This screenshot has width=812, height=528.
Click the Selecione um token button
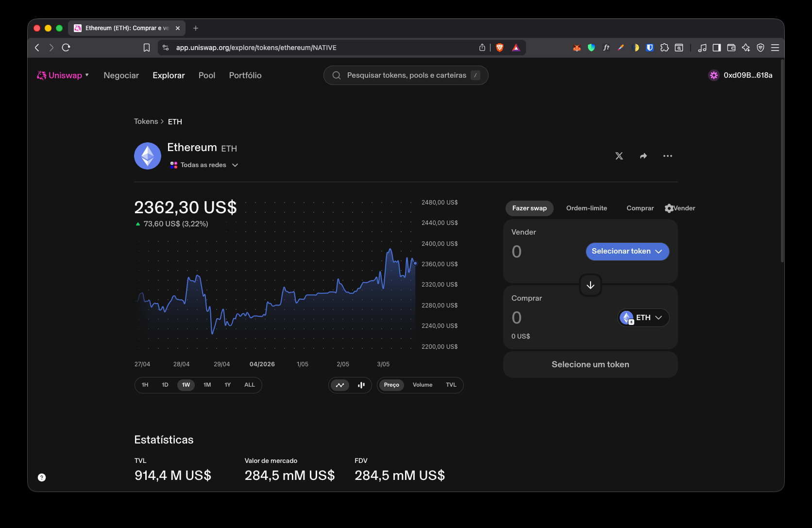point(591,364)
